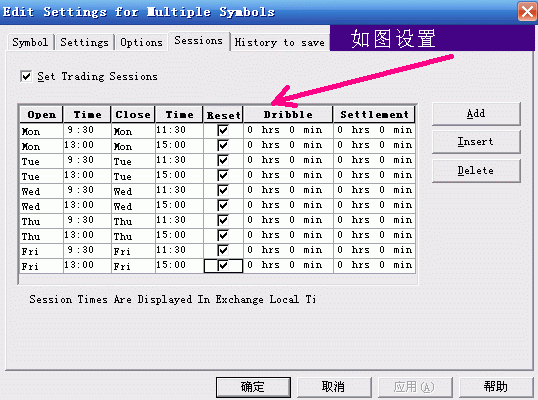Open the Settings tab
Screen dimensions: 538x400
[84, 43]
